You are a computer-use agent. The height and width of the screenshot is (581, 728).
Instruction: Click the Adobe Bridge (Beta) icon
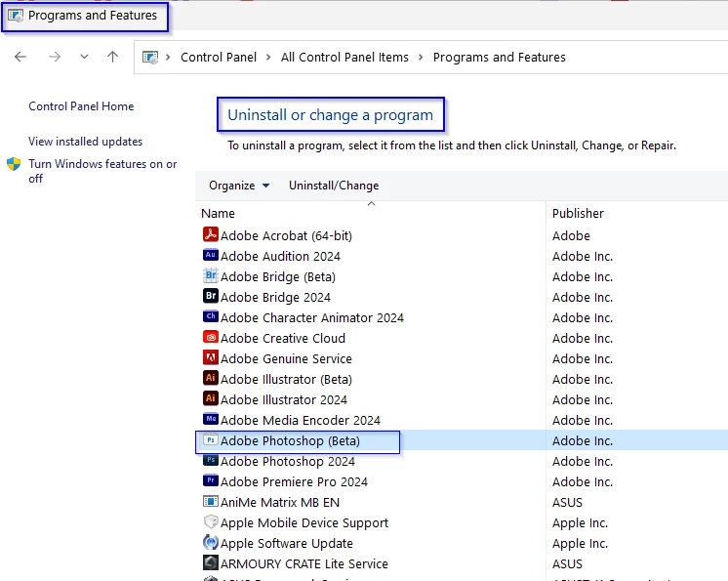click(211, 275)
